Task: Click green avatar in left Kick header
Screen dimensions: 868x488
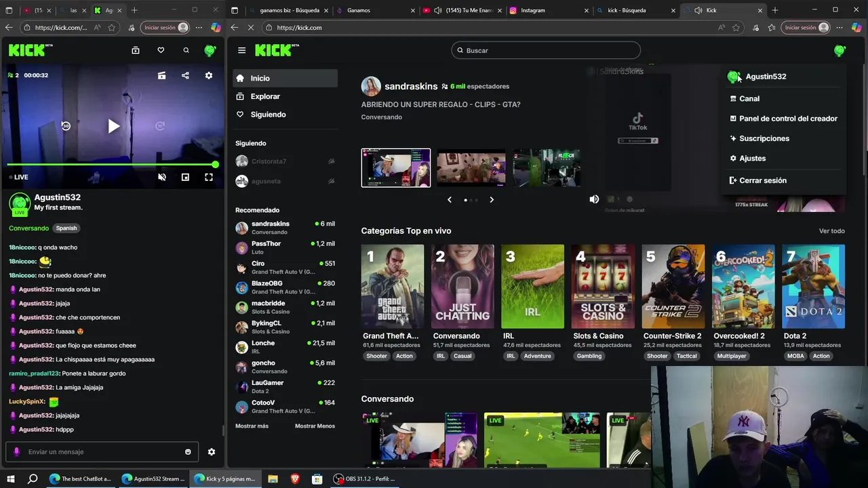Action: coord(210,50)
